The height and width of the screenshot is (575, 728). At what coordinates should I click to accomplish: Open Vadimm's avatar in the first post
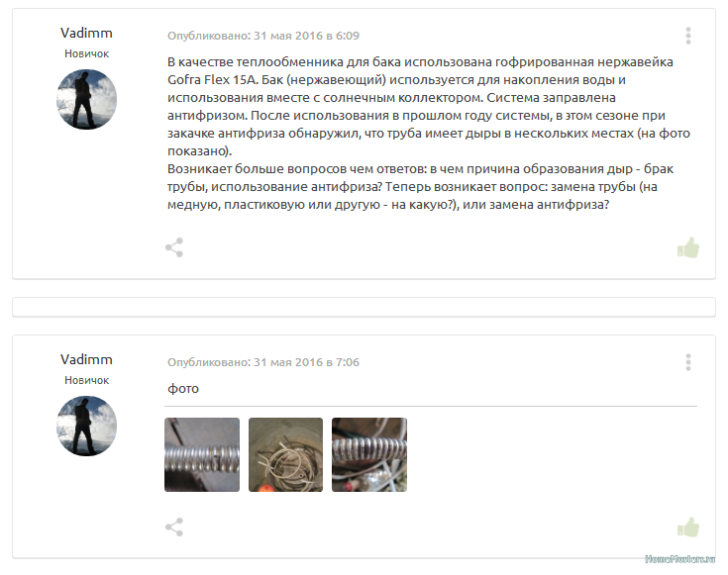click(x=86, y=99)
